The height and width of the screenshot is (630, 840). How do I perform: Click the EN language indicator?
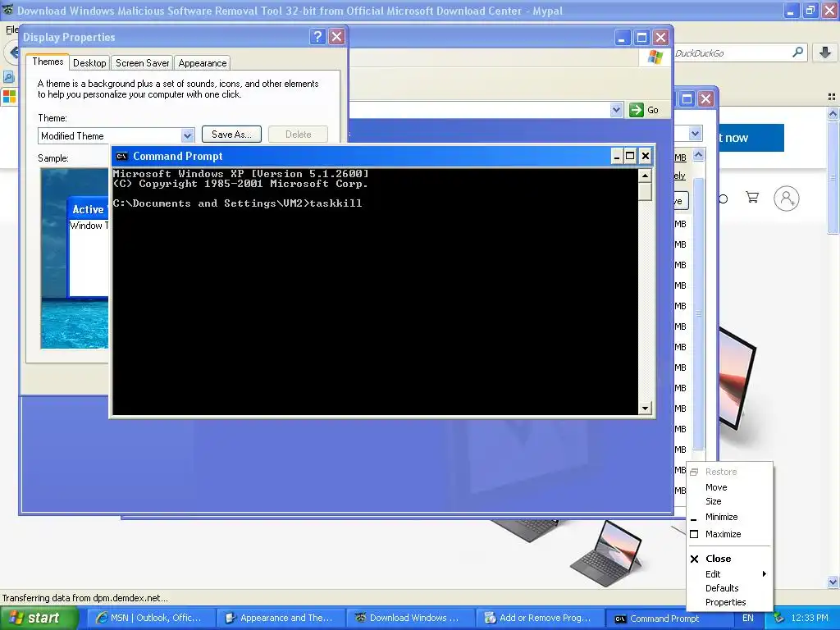tap(748, 619)
